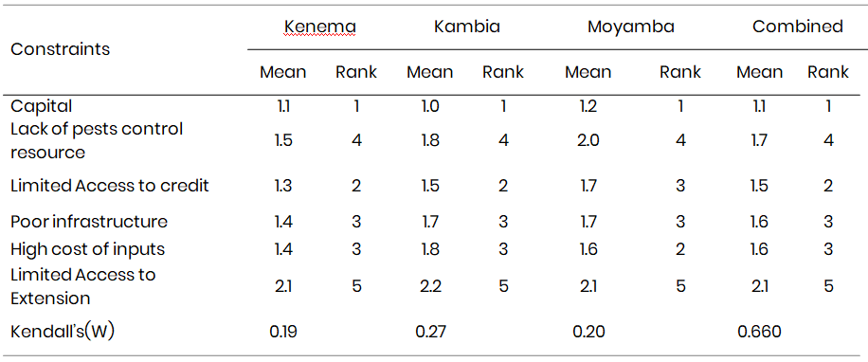The width and height of the screenshot is (868, 362).
Task: Select Limited Access to credit row label
Action: tap(110, 186)
